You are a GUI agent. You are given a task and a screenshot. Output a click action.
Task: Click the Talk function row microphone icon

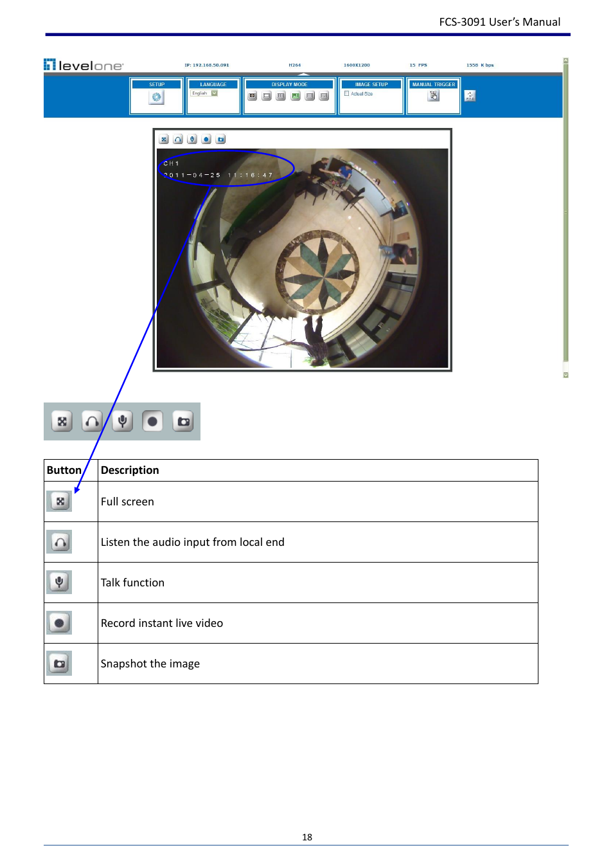pos(59,583)
